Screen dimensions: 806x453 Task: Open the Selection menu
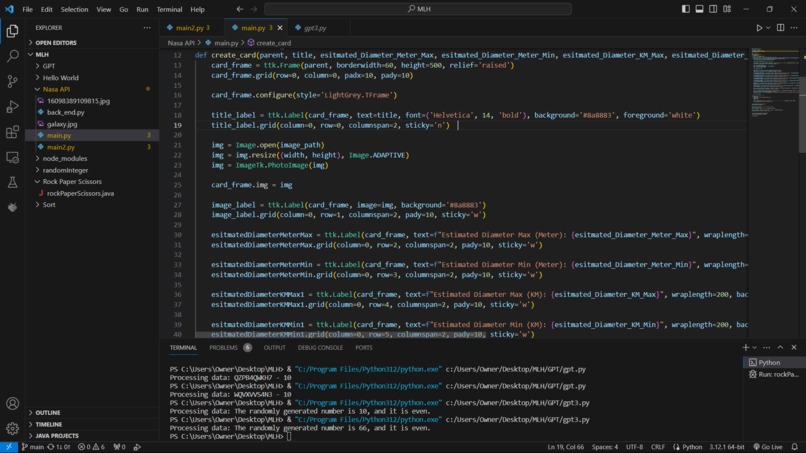tap(74, 9)
